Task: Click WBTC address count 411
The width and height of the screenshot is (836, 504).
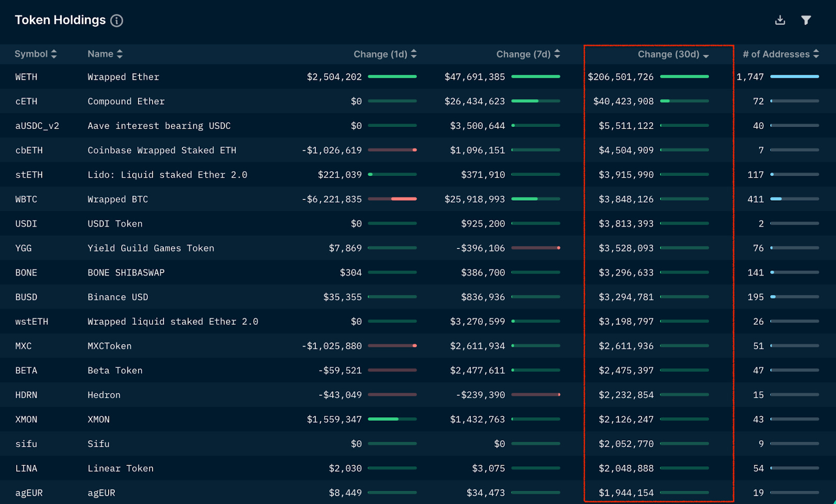Action: pyautogui.click(x=756, y=199)
